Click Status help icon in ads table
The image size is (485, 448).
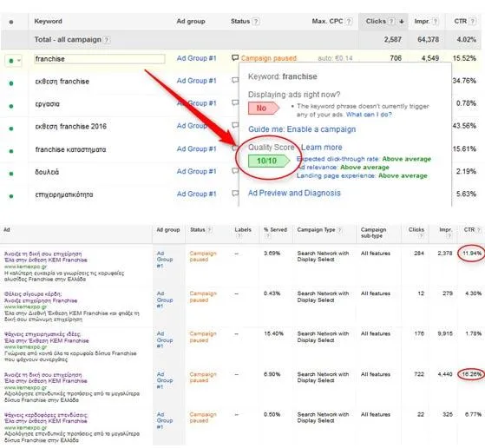[209, 230]
